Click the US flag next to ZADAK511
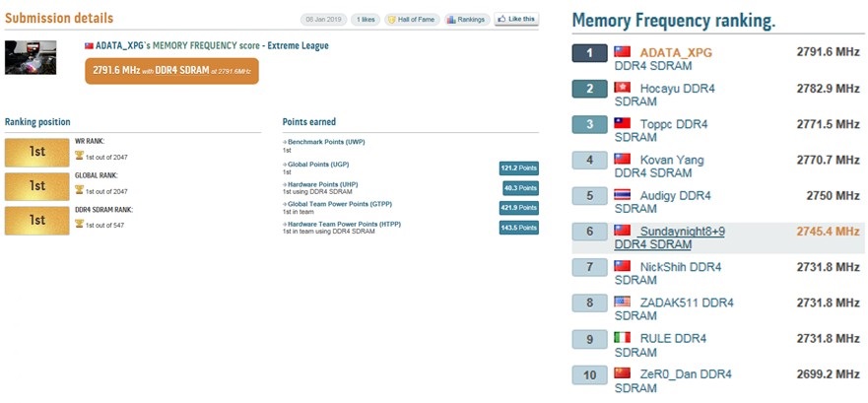The image size is (868, 403). click(x=622, y=302)
